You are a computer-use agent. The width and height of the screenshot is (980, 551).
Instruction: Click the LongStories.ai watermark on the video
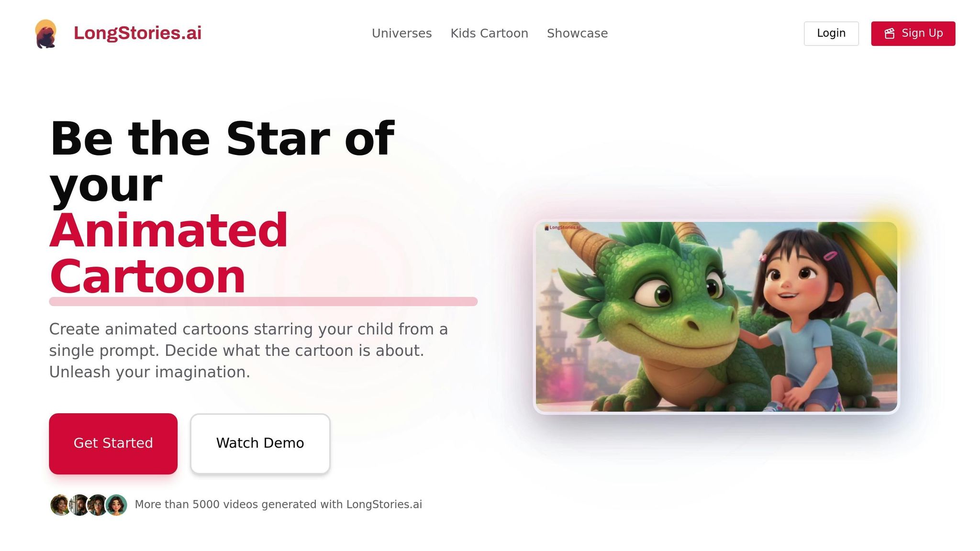click(x=562, y=228)
